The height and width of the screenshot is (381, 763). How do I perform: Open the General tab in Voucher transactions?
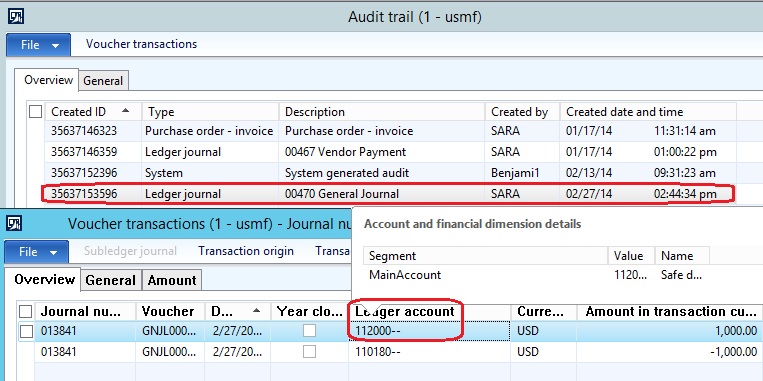pos(110,280)
